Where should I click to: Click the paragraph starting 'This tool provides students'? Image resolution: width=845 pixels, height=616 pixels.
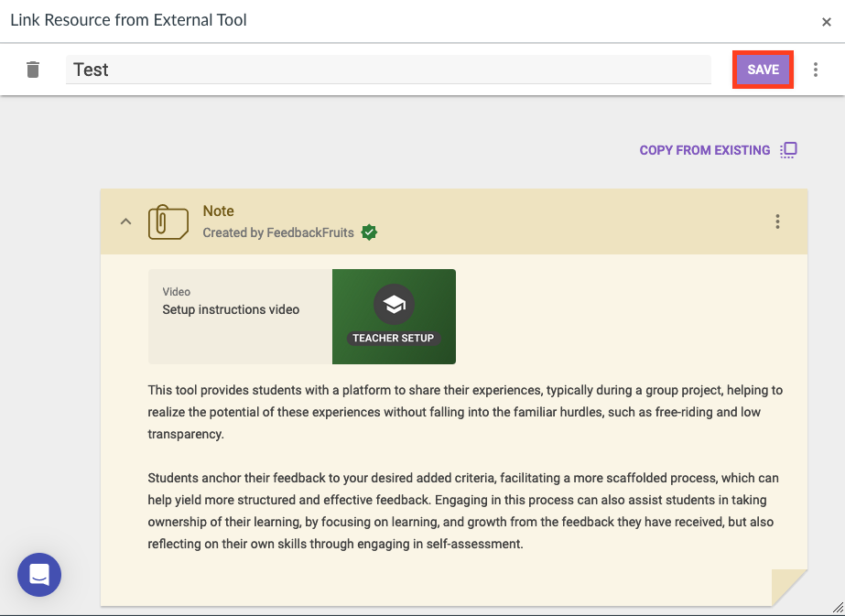click(466, 412)
